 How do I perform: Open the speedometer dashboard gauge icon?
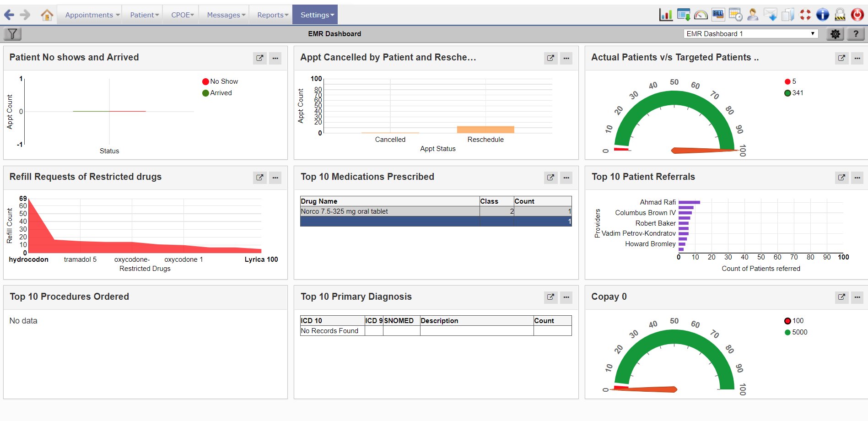701,15
